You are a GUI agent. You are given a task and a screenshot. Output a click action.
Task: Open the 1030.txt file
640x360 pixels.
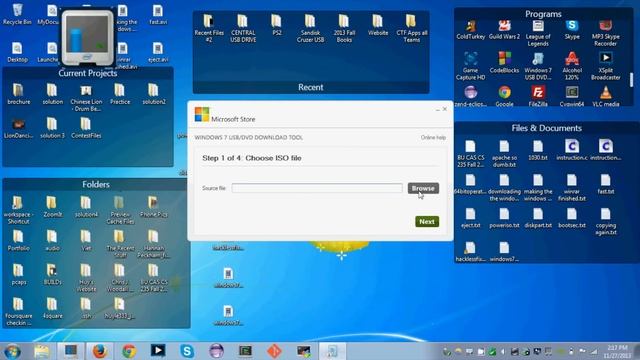point(538,150)
